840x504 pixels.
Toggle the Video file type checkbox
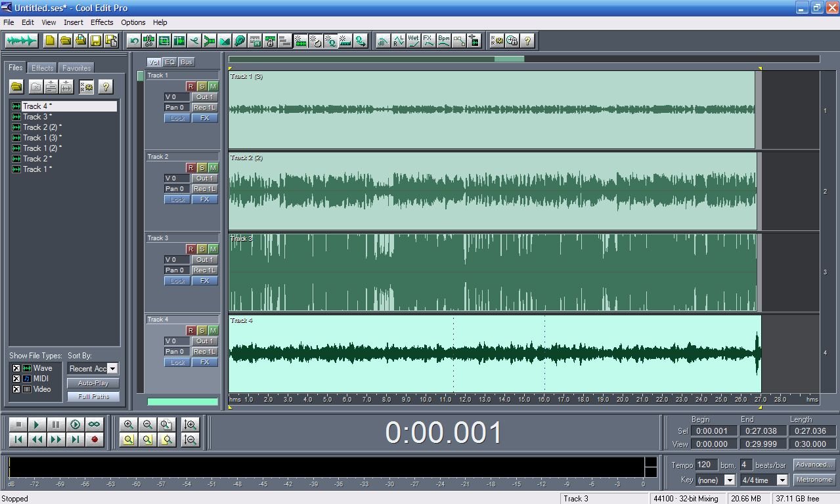[16, 389]
